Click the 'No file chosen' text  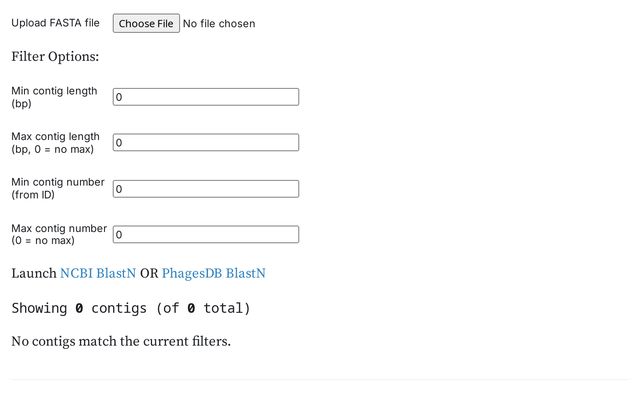tap(219, 23)
